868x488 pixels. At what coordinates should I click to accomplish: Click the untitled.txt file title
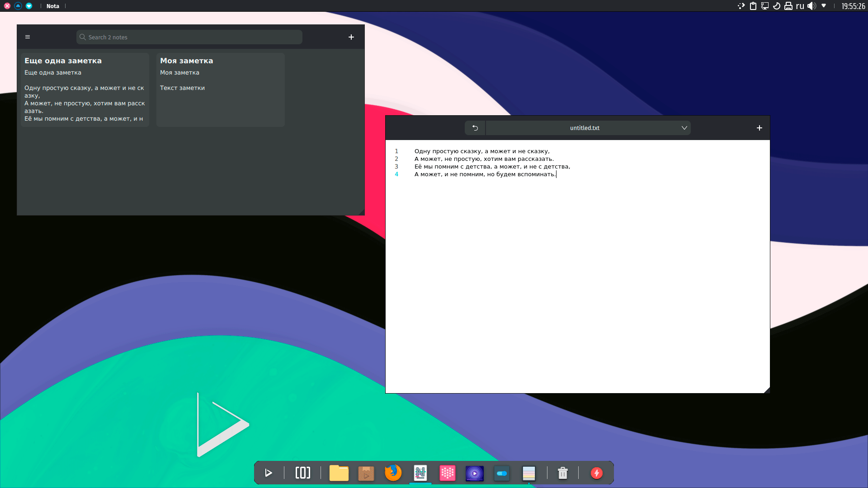click(x=585, y=128)
